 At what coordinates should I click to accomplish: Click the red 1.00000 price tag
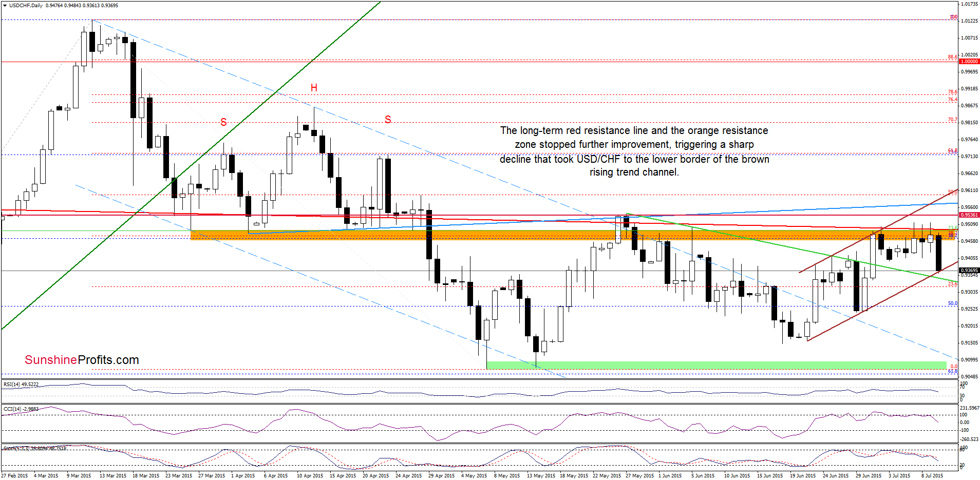[969, 62]
